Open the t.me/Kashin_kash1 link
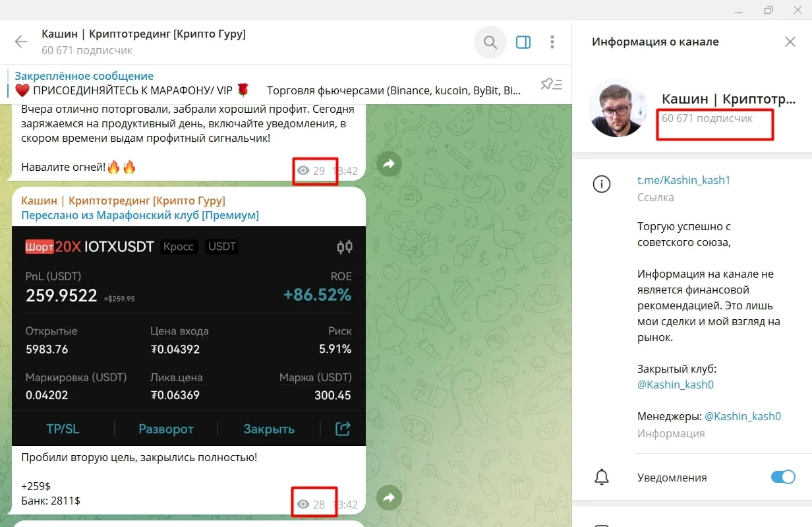The width and height of the screenshot is (812, 527). click(683, 180)
